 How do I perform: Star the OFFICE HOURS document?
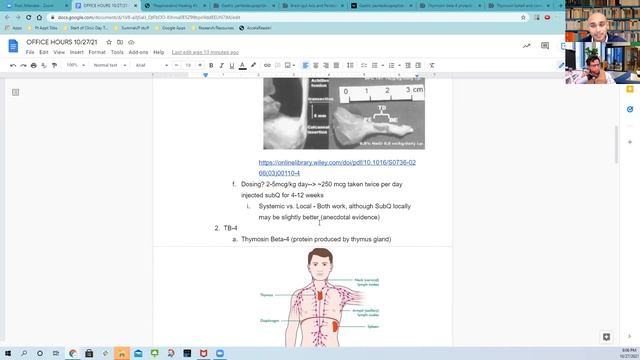pos(109,42)
